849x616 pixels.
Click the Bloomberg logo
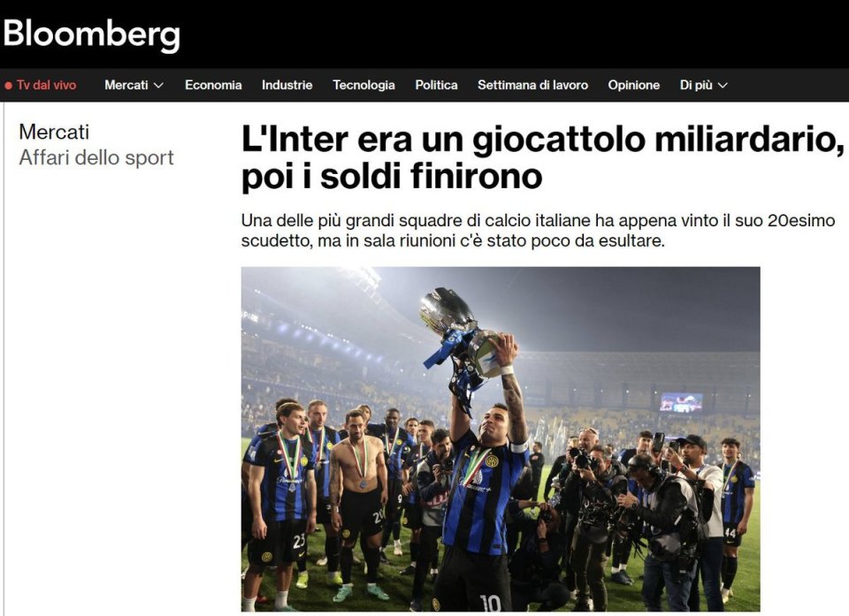(91, 34)
